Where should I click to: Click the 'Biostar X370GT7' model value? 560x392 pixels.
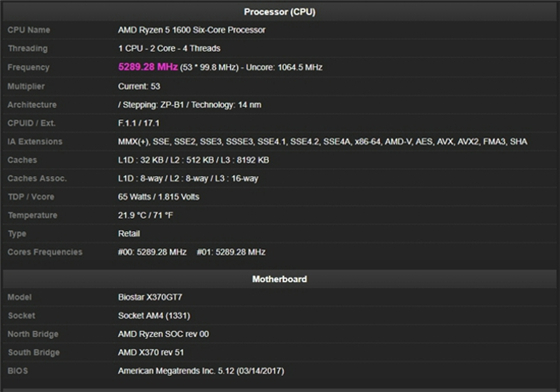[x=150, y=297]
